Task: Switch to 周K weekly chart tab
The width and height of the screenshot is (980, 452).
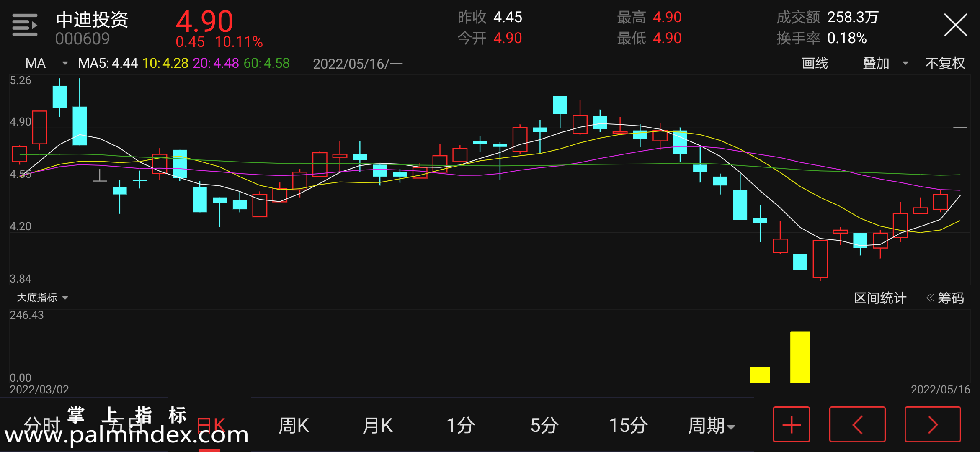Action: (x=294, y=426)
